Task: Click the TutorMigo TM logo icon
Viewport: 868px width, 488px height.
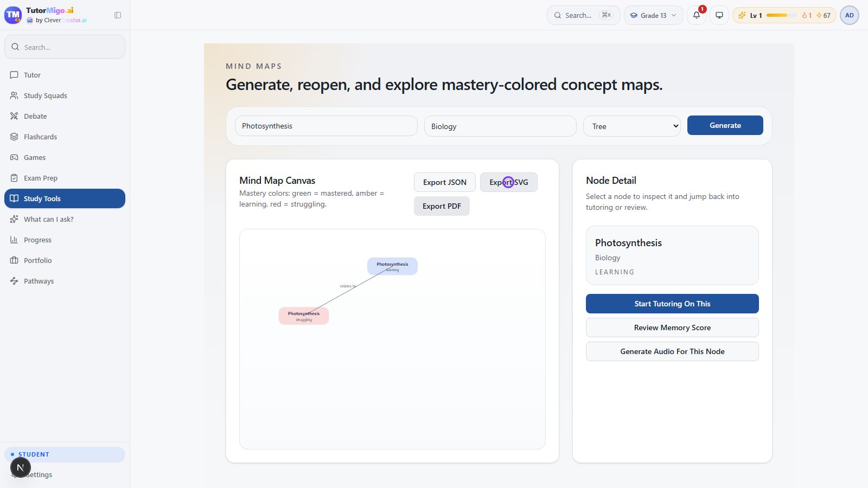Action: point(13,15)
